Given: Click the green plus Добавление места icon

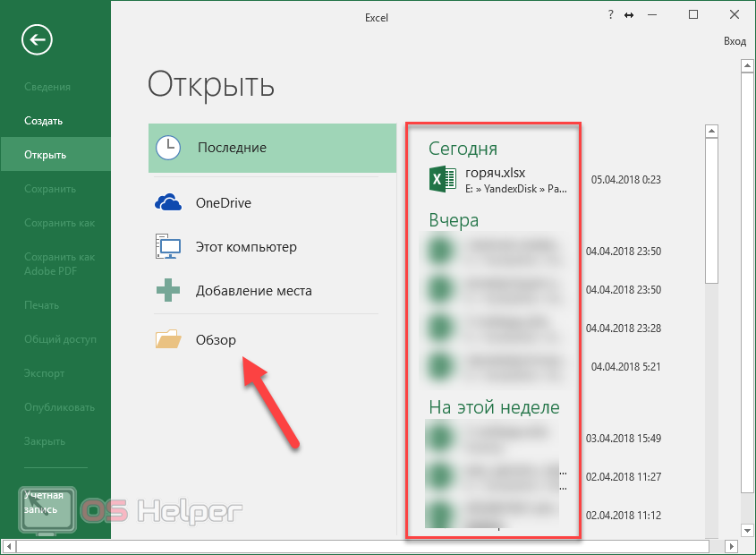Looking at the screenshot, I should (x=168, y=291).
